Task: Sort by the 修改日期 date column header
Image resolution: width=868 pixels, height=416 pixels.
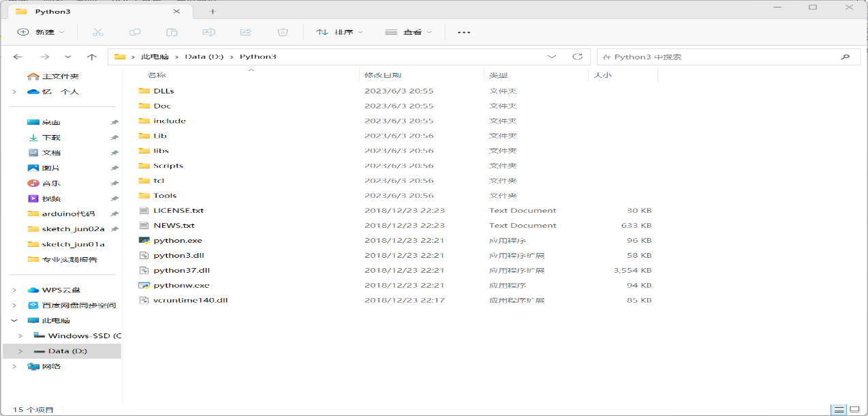Action: 383,75
